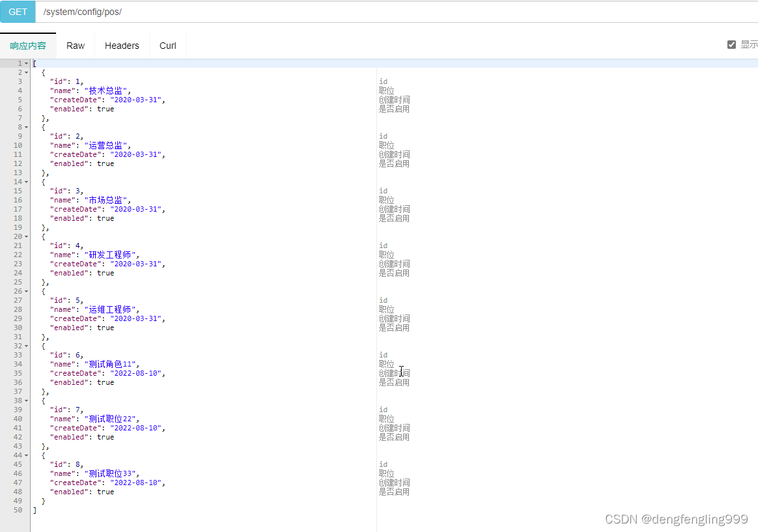The image size is (758, 532).
Task: Click createDate "2020-03-31" on line 5
Action: point(136,100)
